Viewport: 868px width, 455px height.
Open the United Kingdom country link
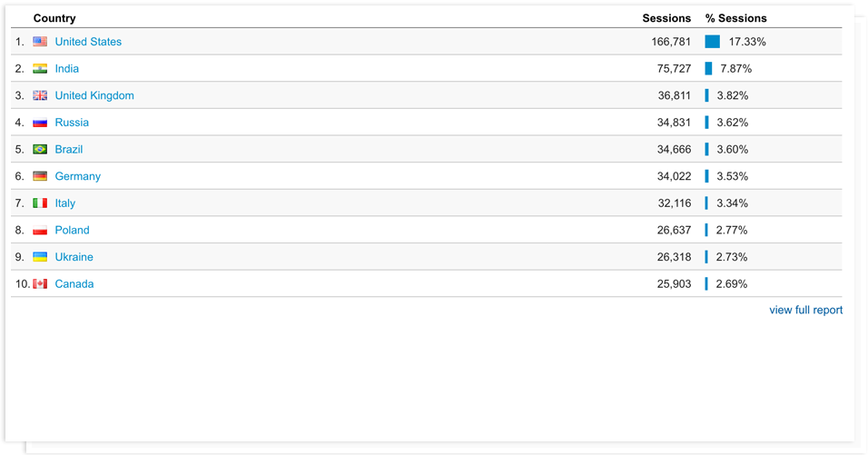pyautogui.click(x=94, y=95)
